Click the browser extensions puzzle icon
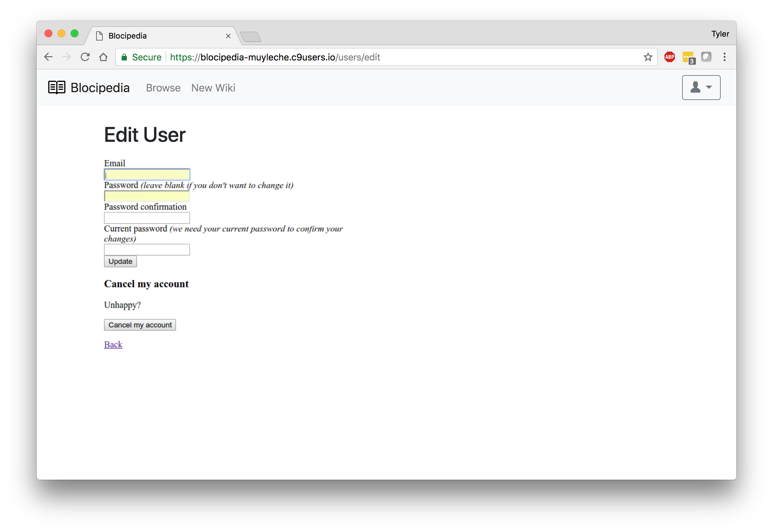The width and height of the screenshot is (773, 532). pos(706,57)
